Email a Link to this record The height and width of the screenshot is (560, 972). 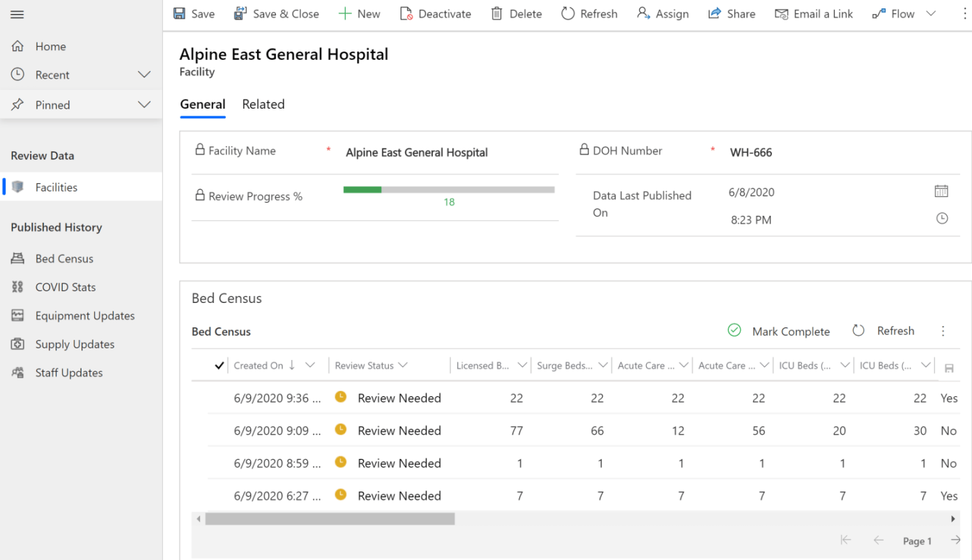(814, 13)
